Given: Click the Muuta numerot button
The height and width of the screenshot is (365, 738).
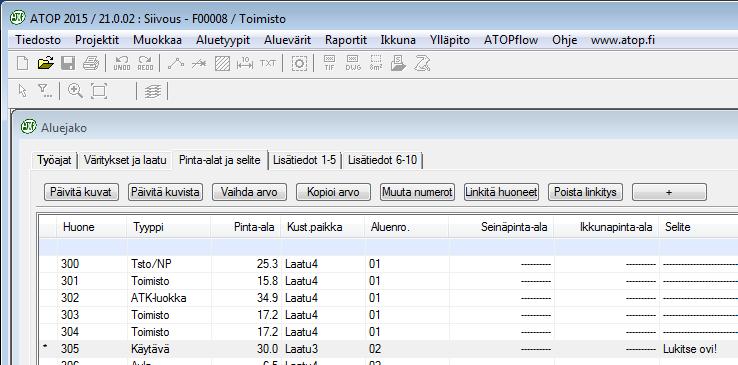Looking at the screenshot, I should [417, 192].
